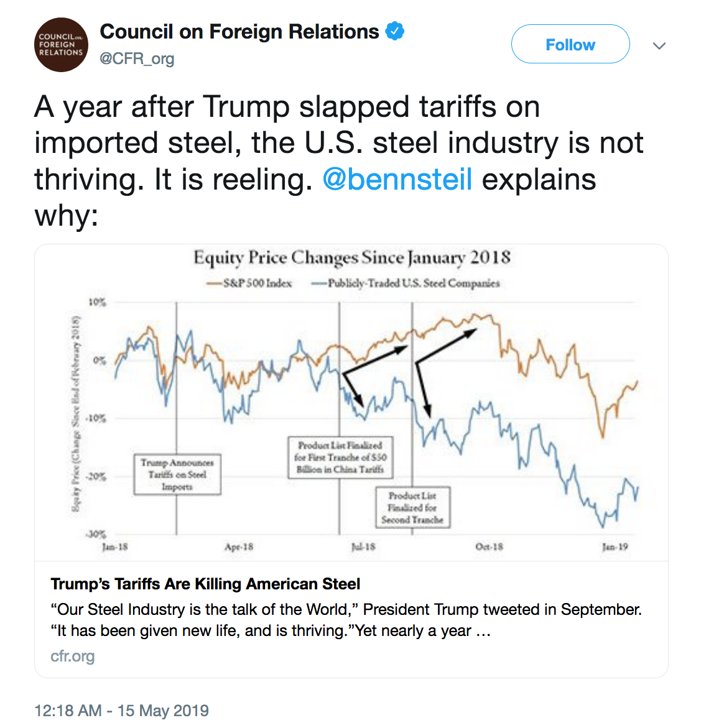
Task: Click the blue verified badge checkmark
Action: [x=395, y=30]
